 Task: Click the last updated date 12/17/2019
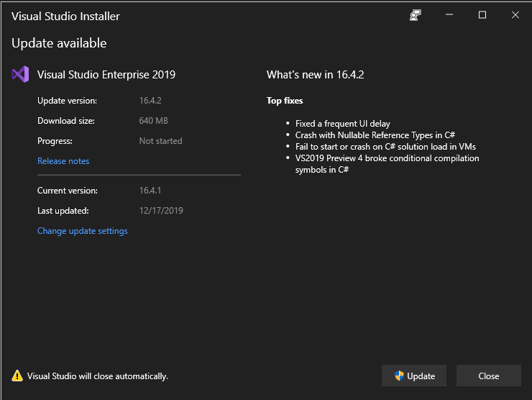click(161, 211)
